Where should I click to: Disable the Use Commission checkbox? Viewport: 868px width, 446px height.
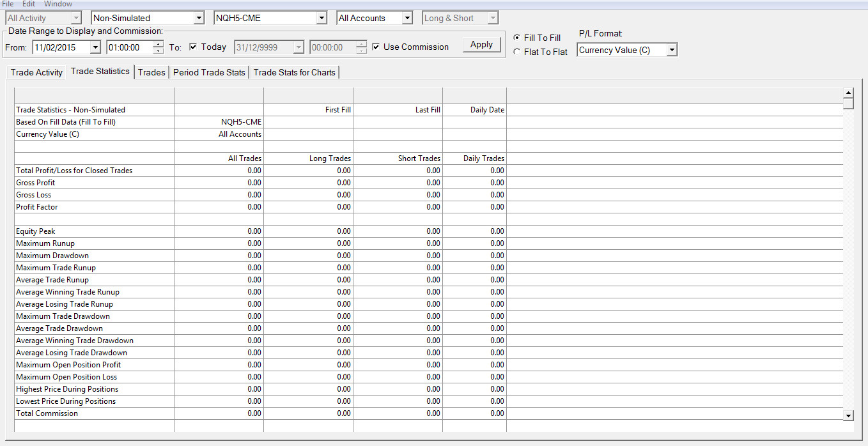pos(376,47)
